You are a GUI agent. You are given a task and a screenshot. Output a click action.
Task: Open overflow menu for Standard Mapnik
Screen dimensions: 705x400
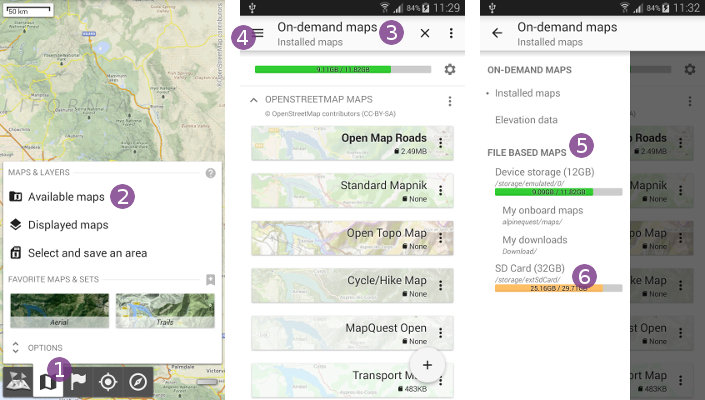tap(441, 191)
